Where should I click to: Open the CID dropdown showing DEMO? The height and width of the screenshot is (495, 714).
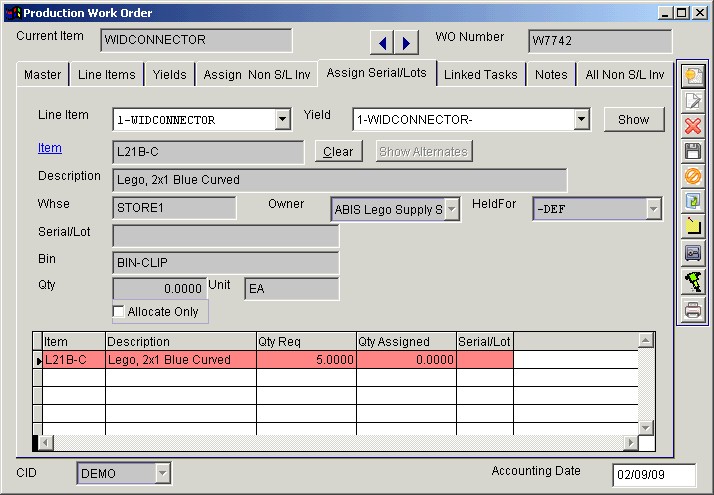tap(162, 473)
